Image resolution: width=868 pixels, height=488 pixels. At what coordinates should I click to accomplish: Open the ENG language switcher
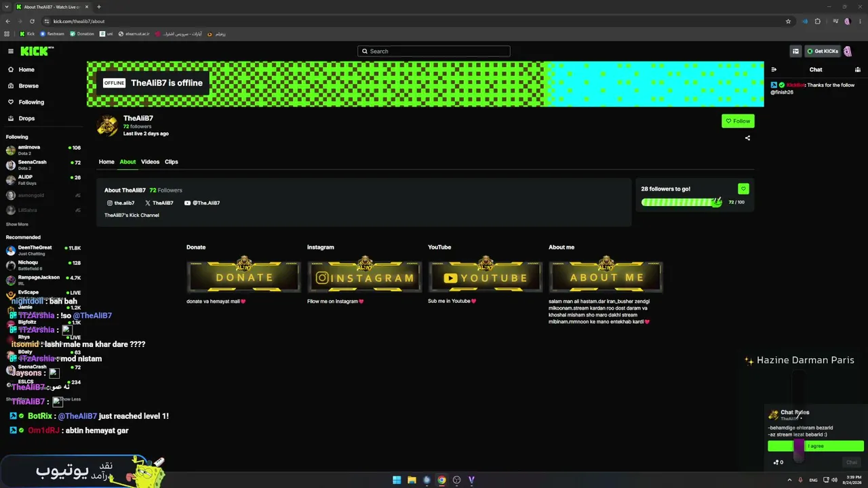[x=813, y=480]
